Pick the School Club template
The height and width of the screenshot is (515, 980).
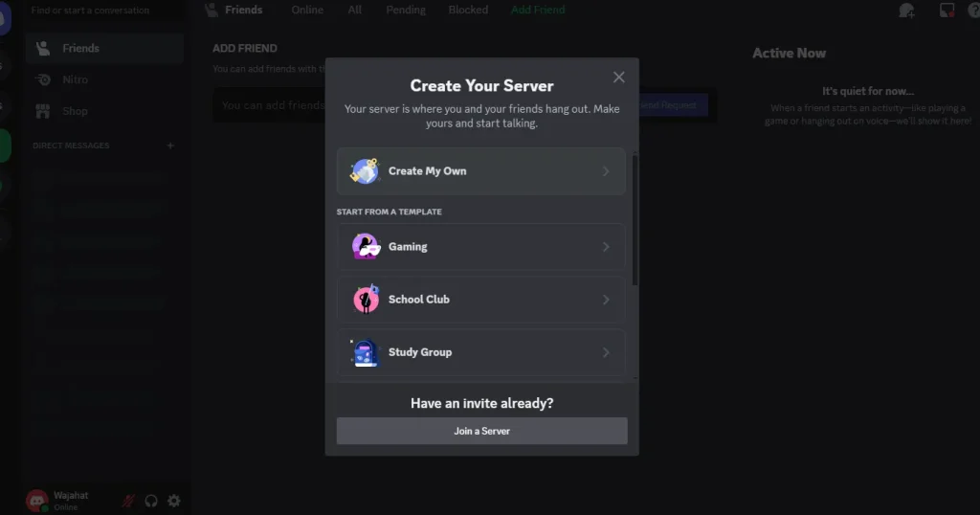point(480,300)
